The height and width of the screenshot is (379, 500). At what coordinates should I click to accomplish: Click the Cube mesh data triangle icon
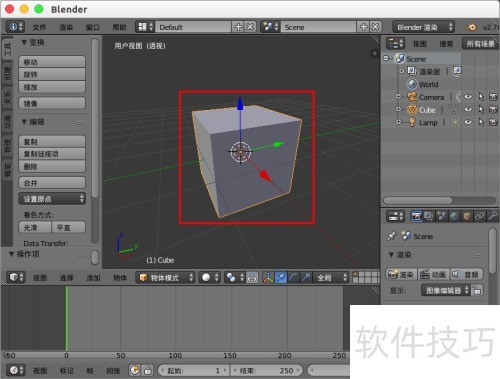[x=453, y=109]
